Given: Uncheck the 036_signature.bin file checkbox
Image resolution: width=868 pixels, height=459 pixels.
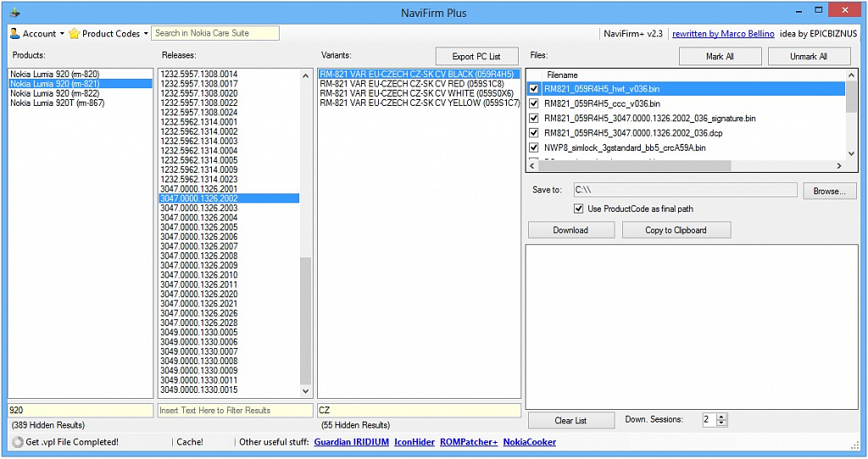Looking at the screenshot, I should click(534, 118).
